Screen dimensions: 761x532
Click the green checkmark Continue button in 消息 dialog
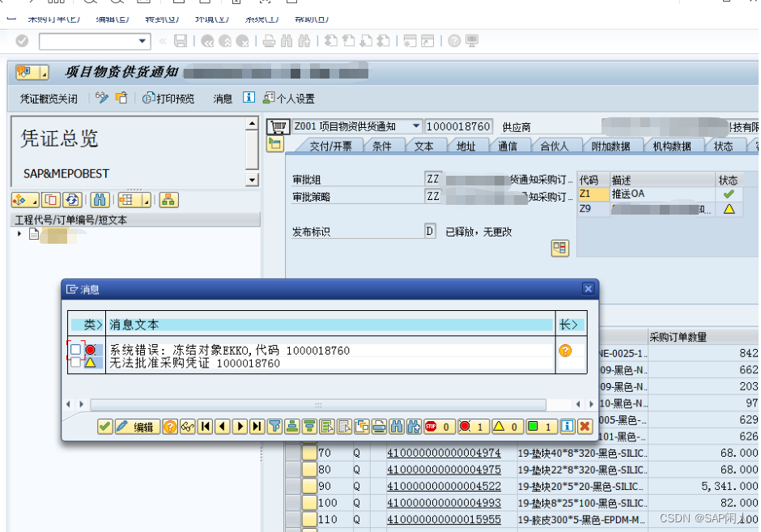click(104, 427)
